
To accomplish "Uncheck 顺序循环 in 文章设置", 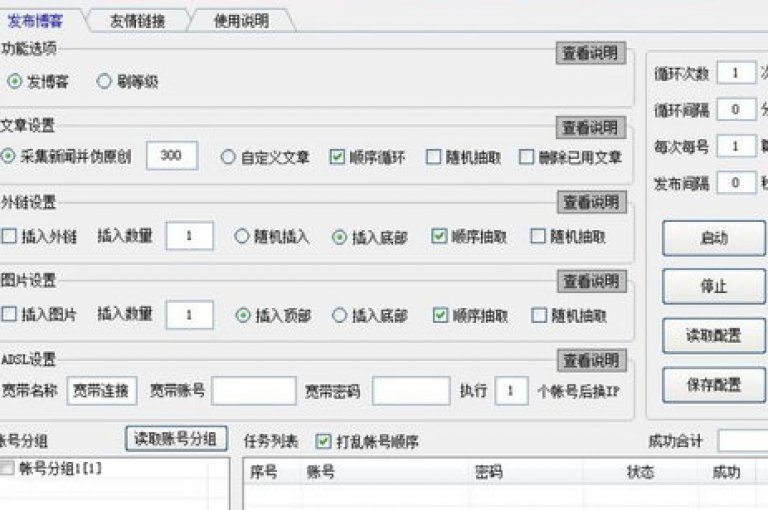I will pyautogui.click(x=337, y=157).
